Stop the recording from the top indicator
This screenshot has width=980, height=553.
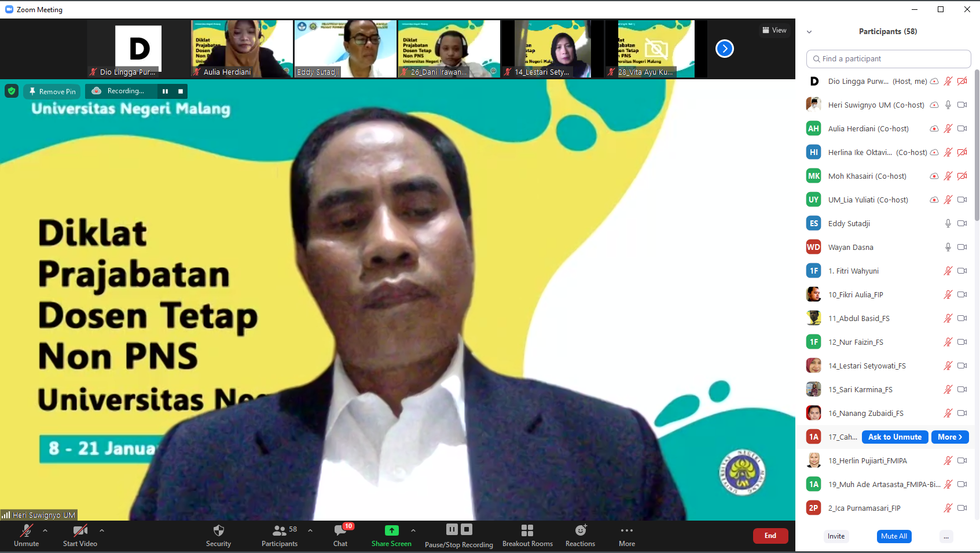coord(181,91)
